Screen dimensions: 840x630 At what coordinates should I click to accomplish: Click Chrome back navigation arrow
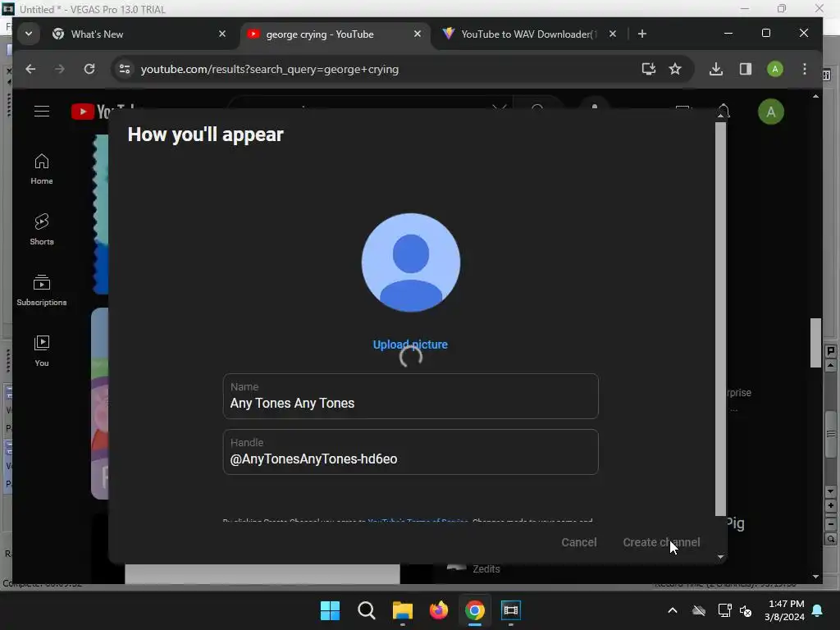(30, 69)
